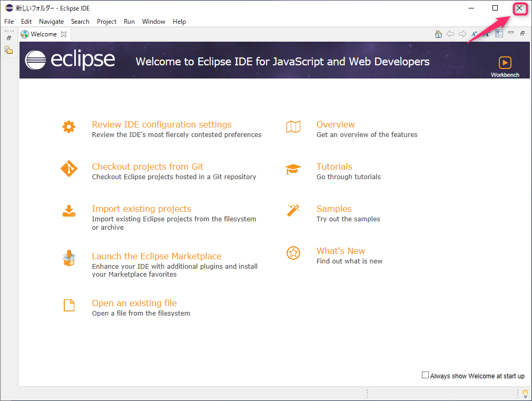This screenshot has height=401, width=532.
Task: Open Review IDE configuration settings link
Action: click(162, 124)
